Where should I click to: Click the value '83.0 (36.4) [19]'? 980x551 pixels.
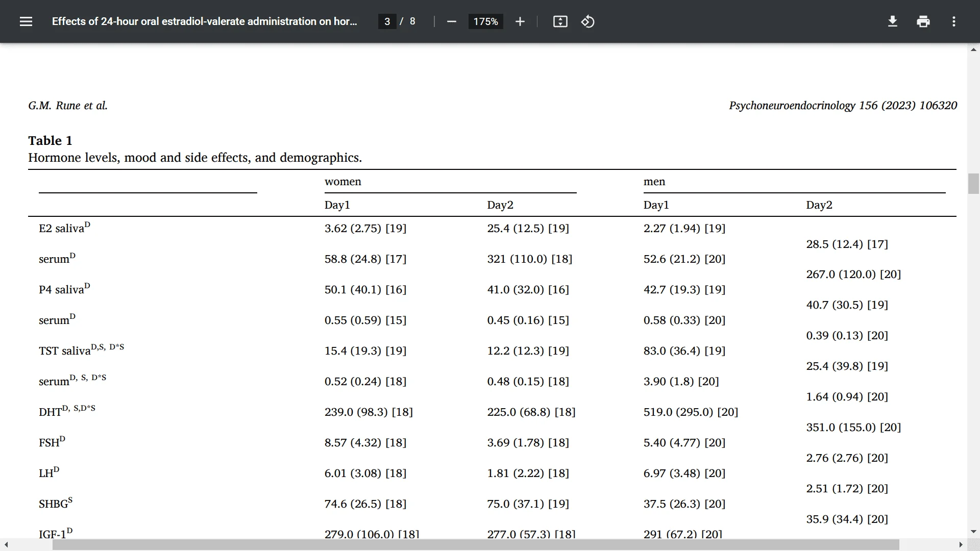[x=684, y=350]
